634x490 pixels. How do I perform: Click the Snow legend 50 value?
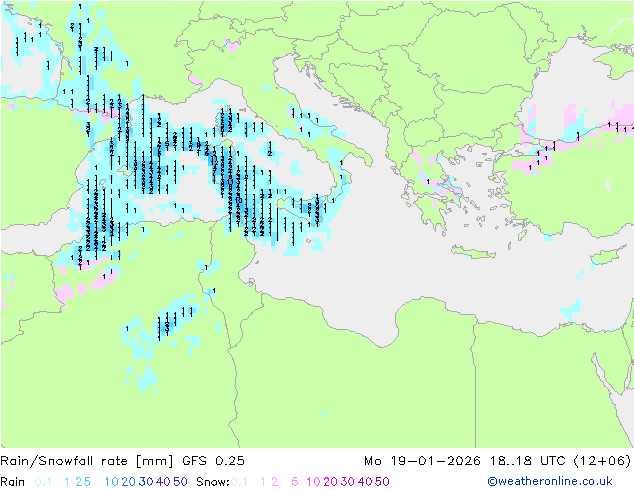tap(382, 482)
